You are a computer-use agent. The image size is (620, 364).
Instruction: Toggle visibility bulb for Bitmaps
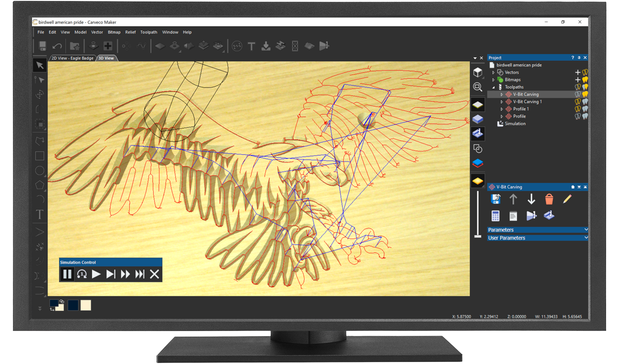[x=585, y=80]
